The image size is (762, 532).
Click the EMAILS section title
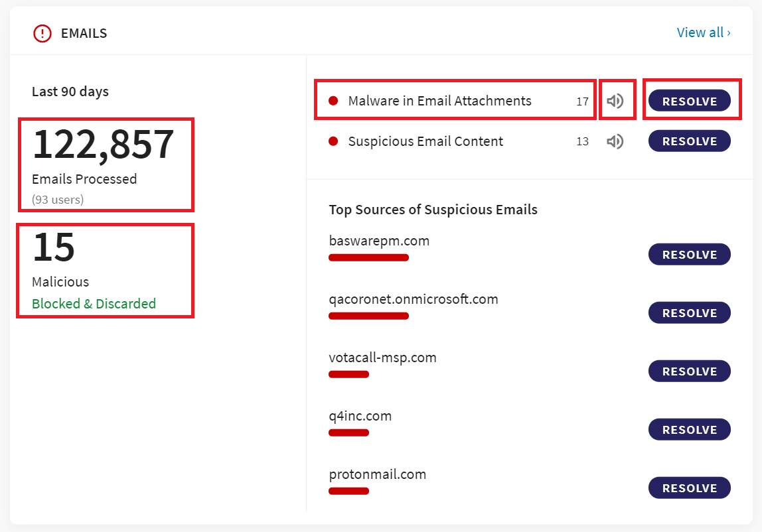[84, 33]
